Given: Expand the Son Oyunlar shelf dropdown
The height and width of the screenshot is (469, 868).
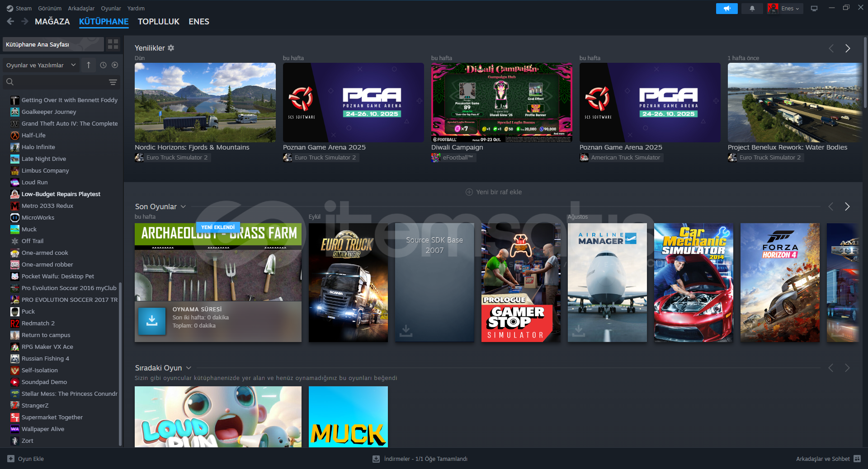Looking at the screenshot, I should tap(183, 206).
